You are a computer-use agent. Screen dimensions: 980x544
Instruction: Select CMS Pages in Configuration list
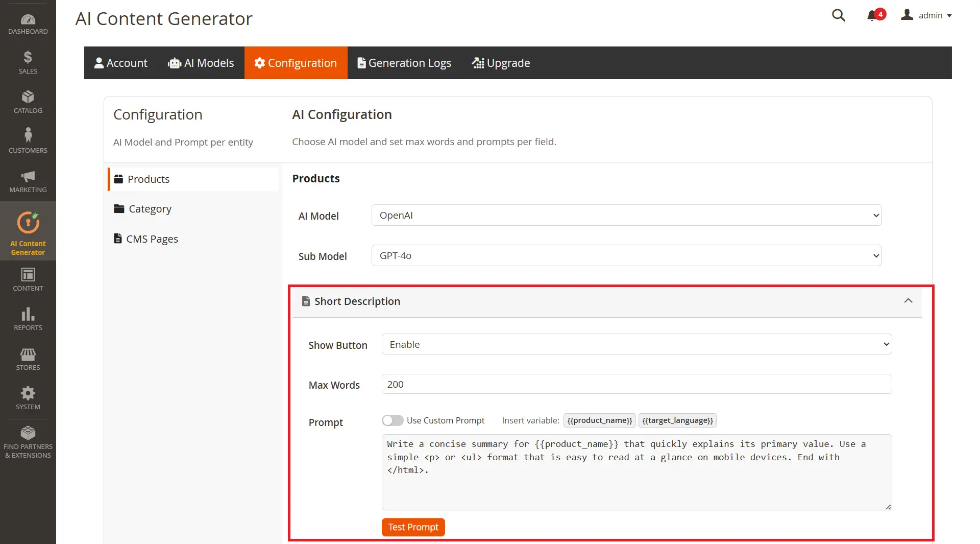click(152, 239)
